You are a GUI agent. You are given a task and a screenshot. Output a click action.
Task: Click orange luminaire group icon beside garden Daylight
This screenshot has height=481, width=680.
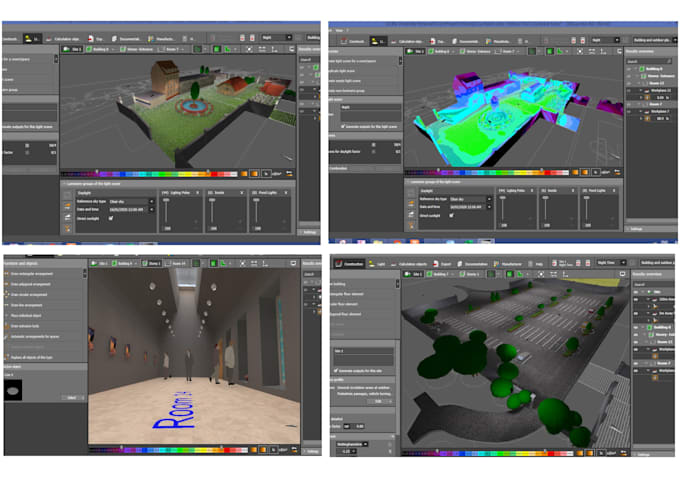click(x=68, y=206)
